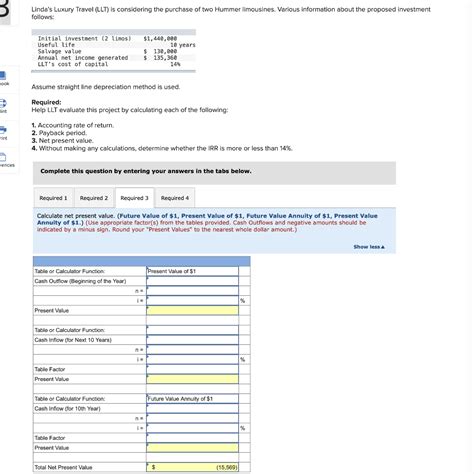Collapse instructions with Show less
474x474 pixels.
click(369, 247)
